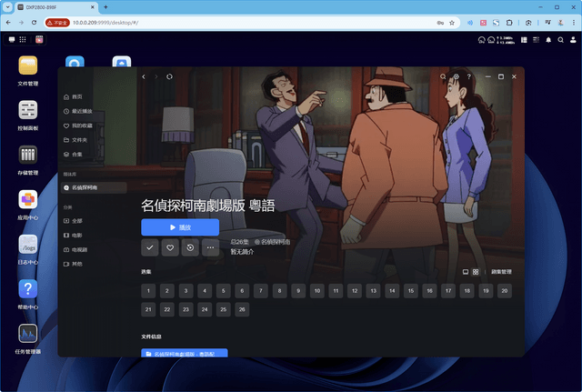Switch episodes to grid view icon
582x392 pixels.
coord(476,272)
